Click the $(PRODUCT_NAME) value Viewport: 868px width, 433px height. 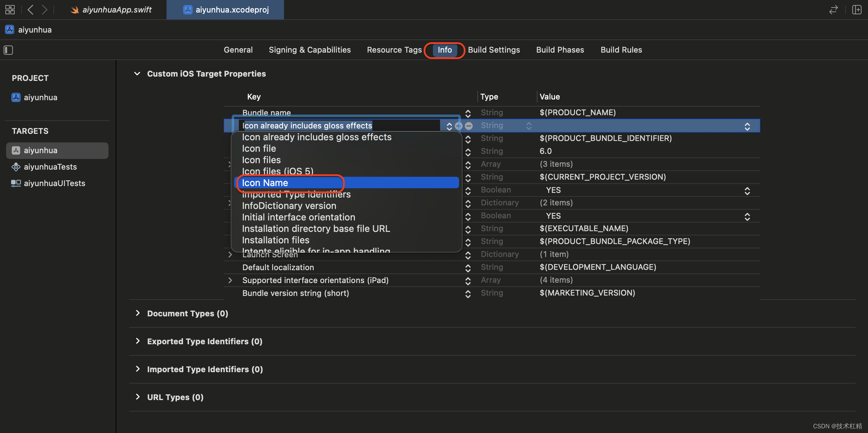[x=578, y=112]
